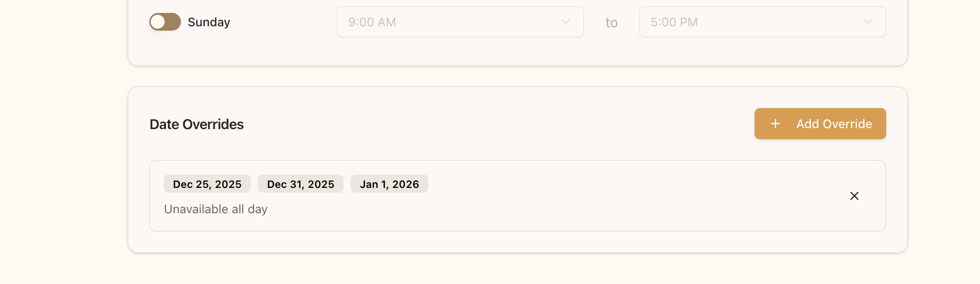
Task: Click the Sunday day label
Action: tap(209, 22)
